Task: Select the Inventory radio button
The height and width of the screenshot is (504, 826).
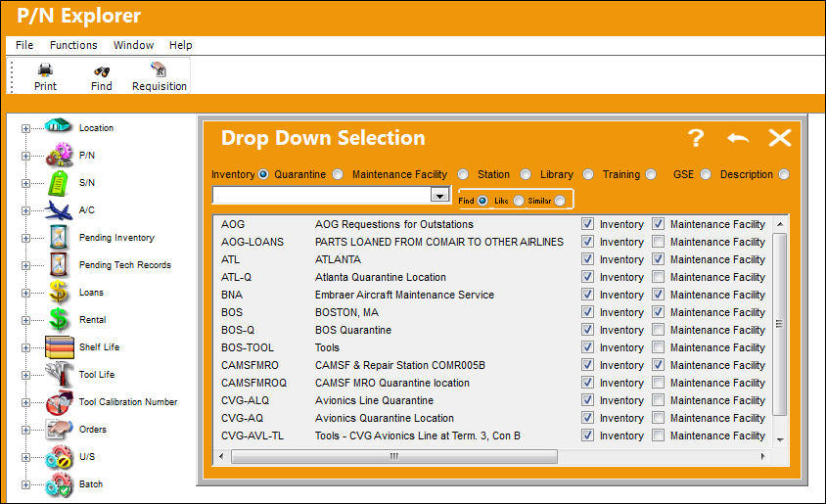Action: coord(263,174)
